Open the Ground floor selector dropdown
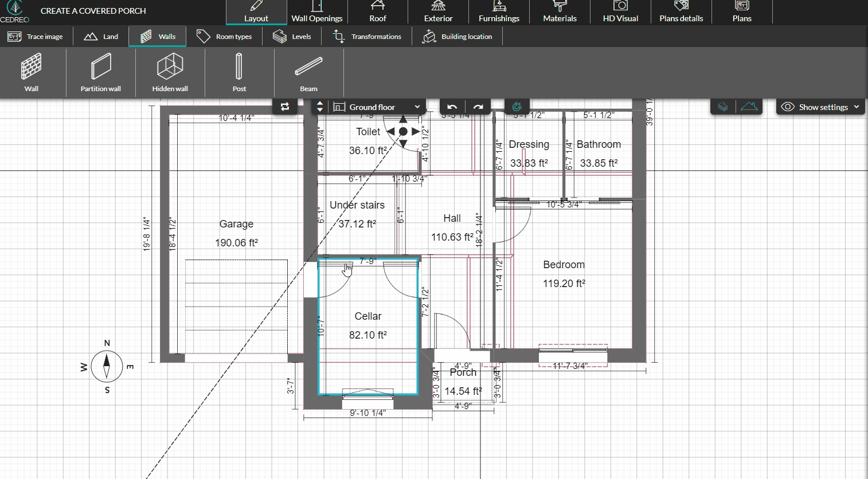Viewport: 868px width, 479px height. pos(376,107)
